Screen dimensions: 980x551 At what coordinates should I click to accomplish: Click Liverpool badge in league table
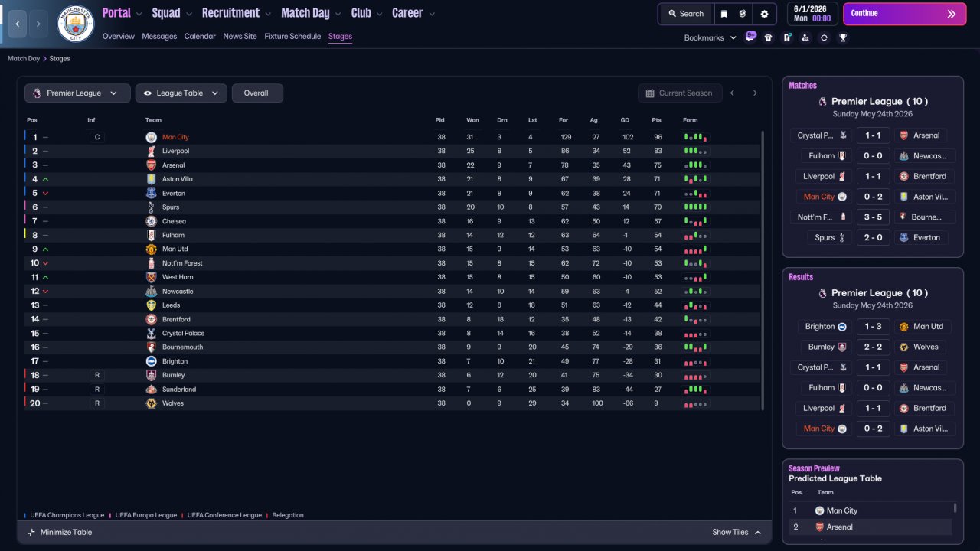pos(151,152)
